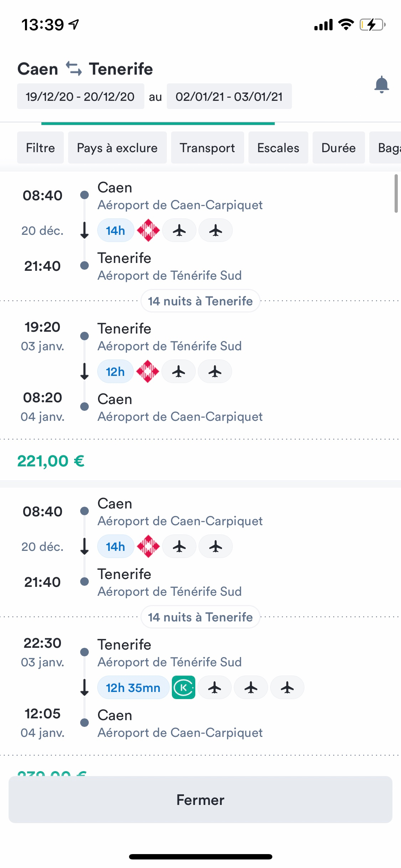
Task: Open the Transport filter
Action: 207,148
